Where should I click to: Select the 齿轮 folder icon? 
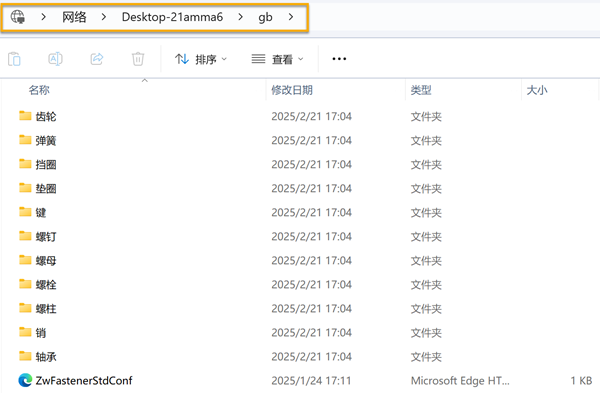[25, 116]
